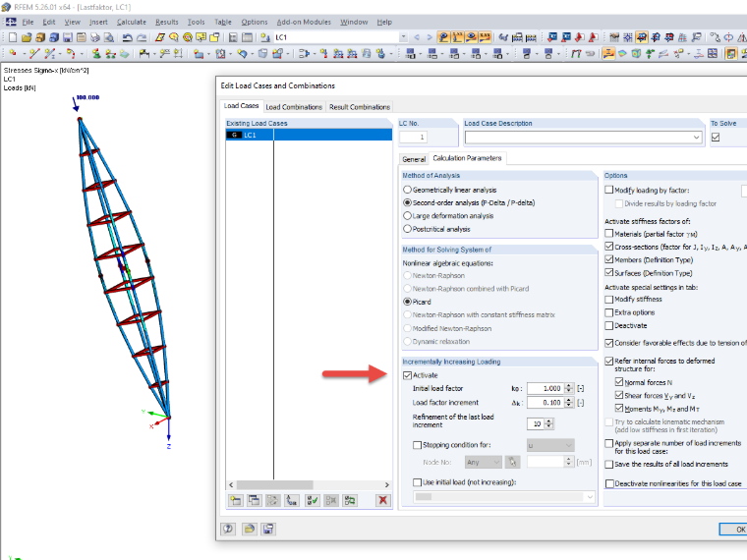Decrease load factor increment spinner
Image resolution: width=747 pixels, height=560 pixels.
[x=569, y=405]
